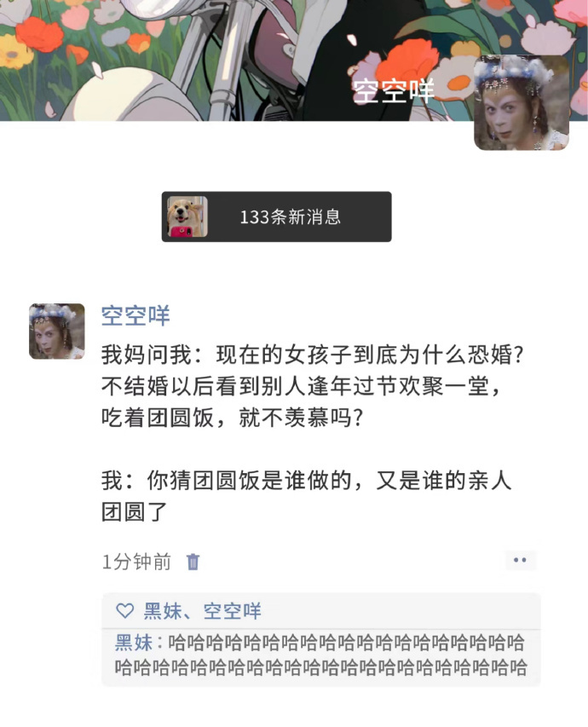This screenshot has height=727, width=588.
Task: Tap the white 空空咩 name on cover
Action: [393, 91]
